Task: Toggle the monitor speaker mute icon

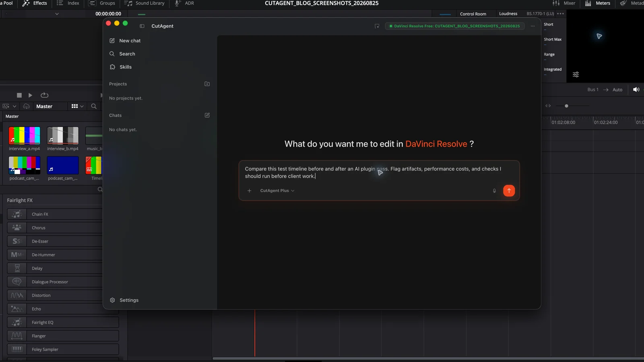Action: pyautogui.click(x=636, y=90)
